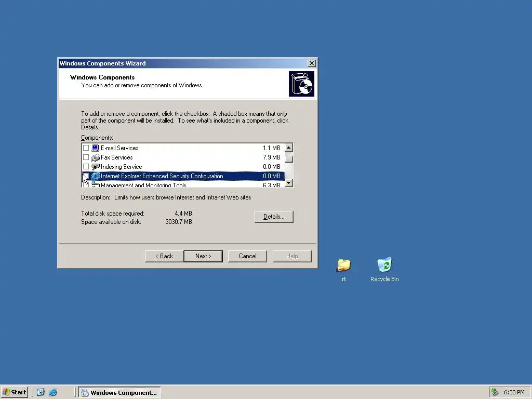532x399 pixels.
Task: Click the Indexing Service icon
Action: click(96, 167)
